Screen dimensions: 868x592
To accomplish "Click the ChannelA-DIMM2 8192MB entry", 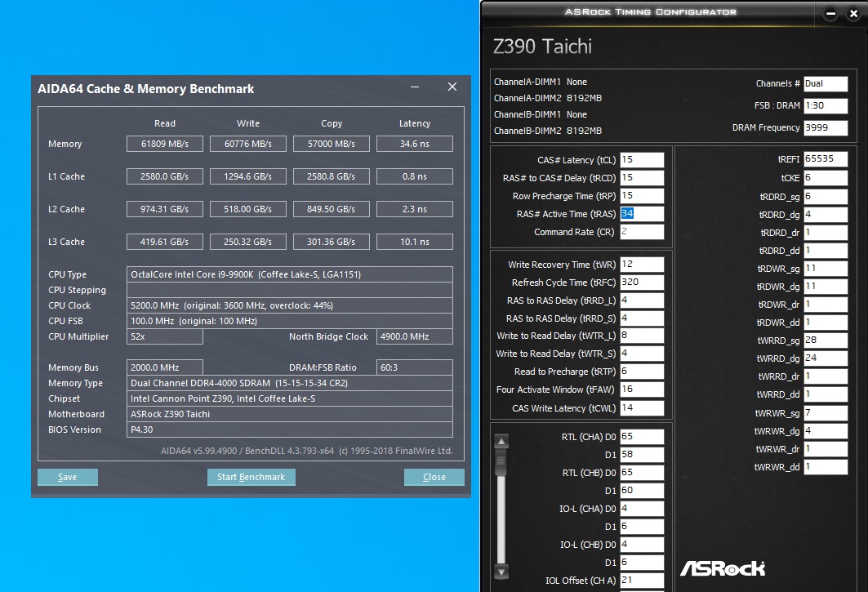I will tap(547, 98).
